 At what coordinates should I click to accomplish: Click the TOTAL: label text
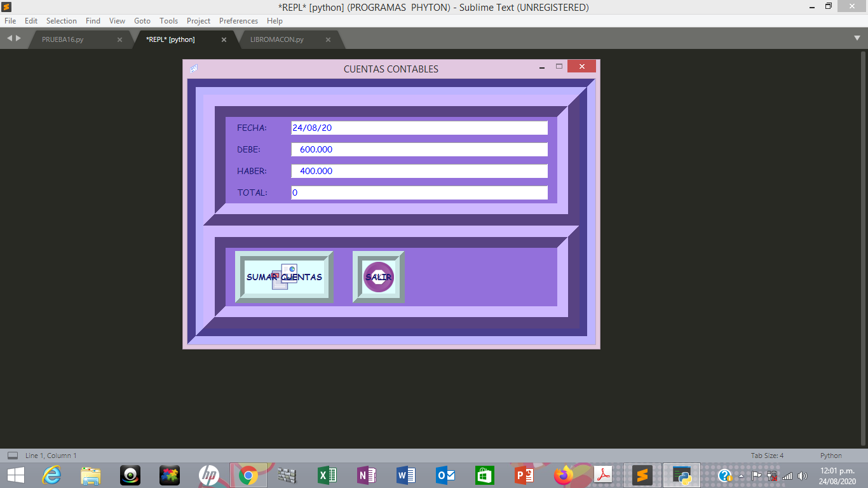[252, 193]
